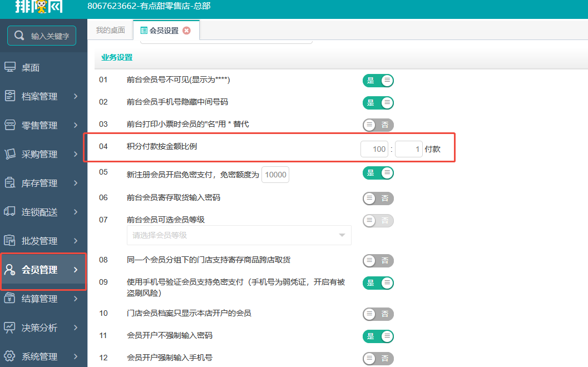Click the 输入关键字 search field
This screenshot has height=367, width=588.
pos(42,36)
